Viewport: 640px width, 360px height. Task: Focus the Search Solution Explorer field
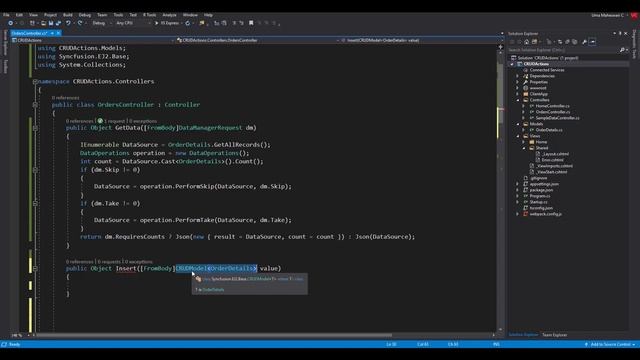tap(563, 50)
